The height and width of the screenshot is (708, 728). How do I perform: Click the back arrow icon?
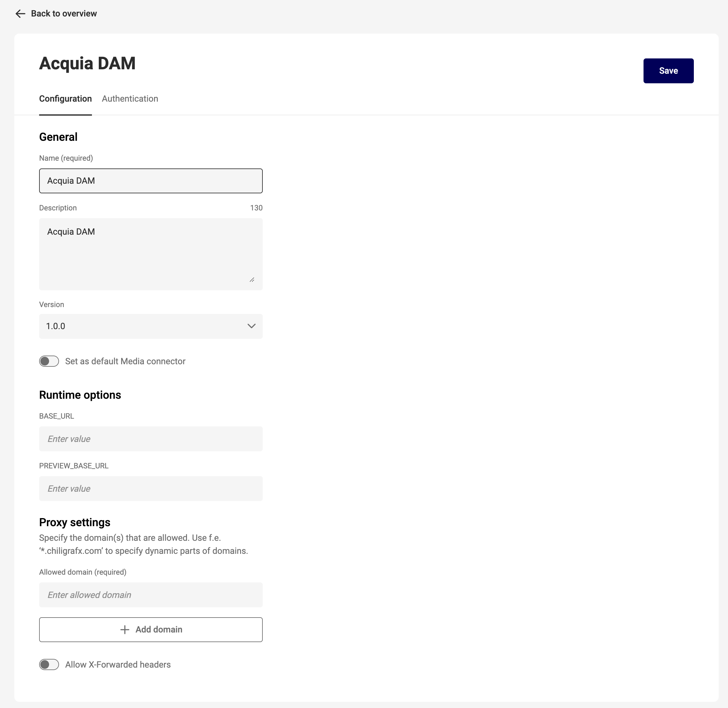(x=20, y=14)
